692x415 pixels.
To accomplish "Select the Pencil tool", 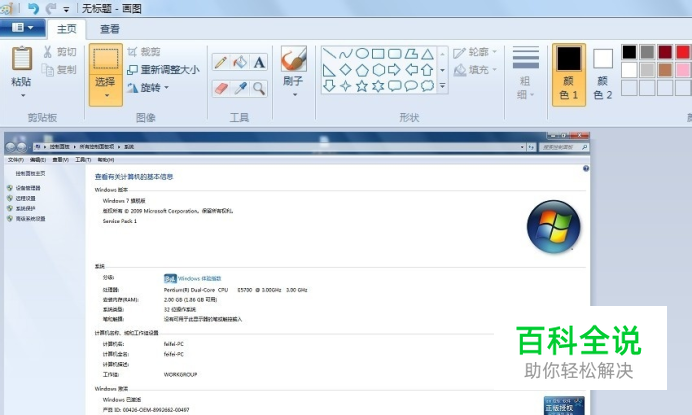I will pyautogui.click(x=221, y=62).
